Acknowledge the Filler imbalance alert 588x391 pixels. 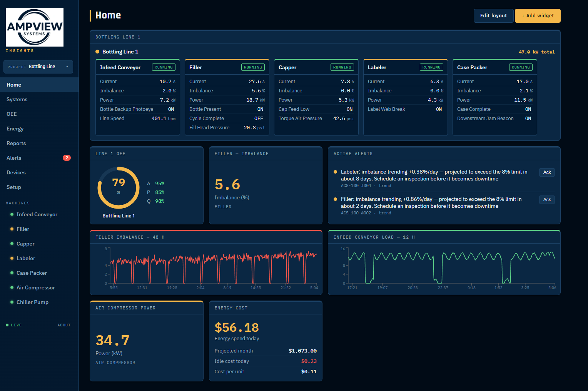coord(547,200)
